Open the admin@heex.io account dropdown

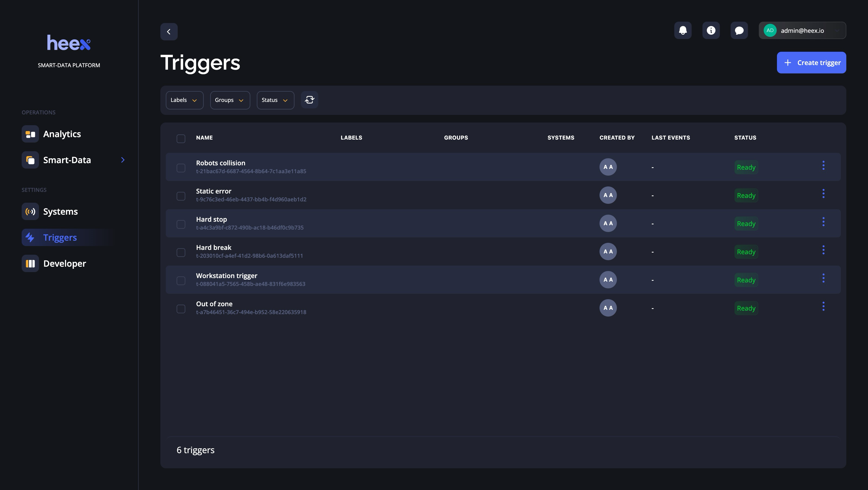(802, 30)
